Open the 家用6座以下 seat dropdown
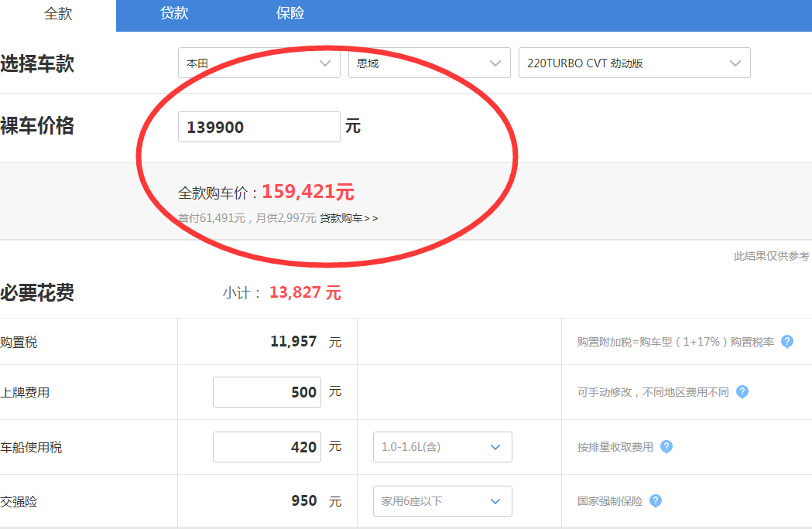 442,501
